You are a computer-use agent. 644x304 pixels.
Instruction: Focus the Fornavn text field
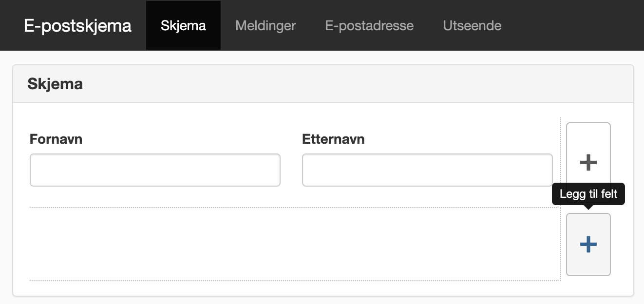pos(155,170)
